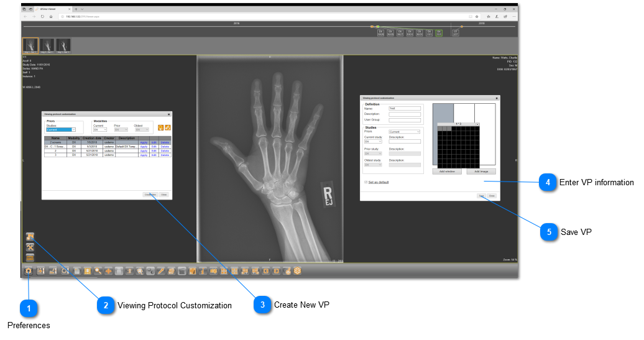644x340 pixels.
Task: Open Preferences via the gear toolbar icon
Action: coord(29,271)
